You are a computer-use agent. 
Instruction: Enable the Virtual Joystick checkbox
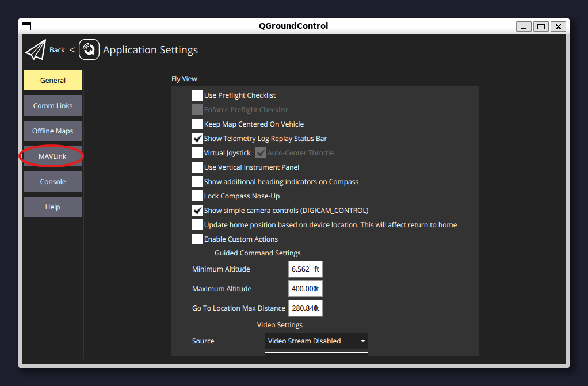point(197,152)
